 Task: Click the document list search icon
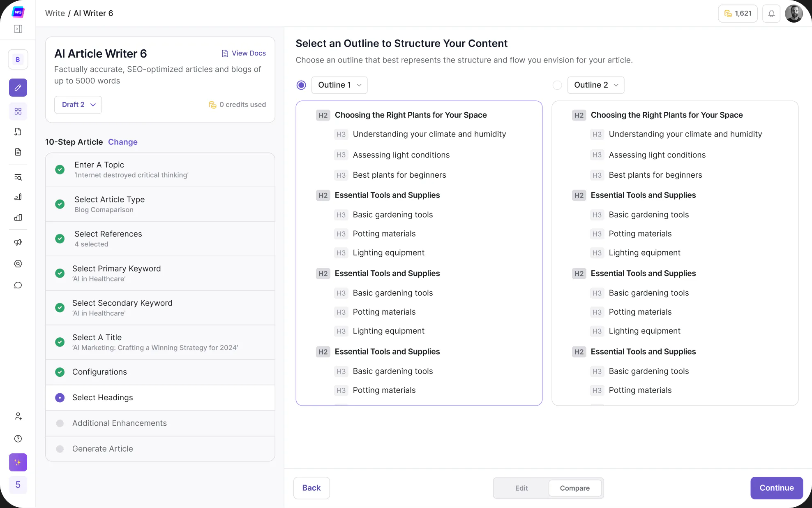point(18,177)
